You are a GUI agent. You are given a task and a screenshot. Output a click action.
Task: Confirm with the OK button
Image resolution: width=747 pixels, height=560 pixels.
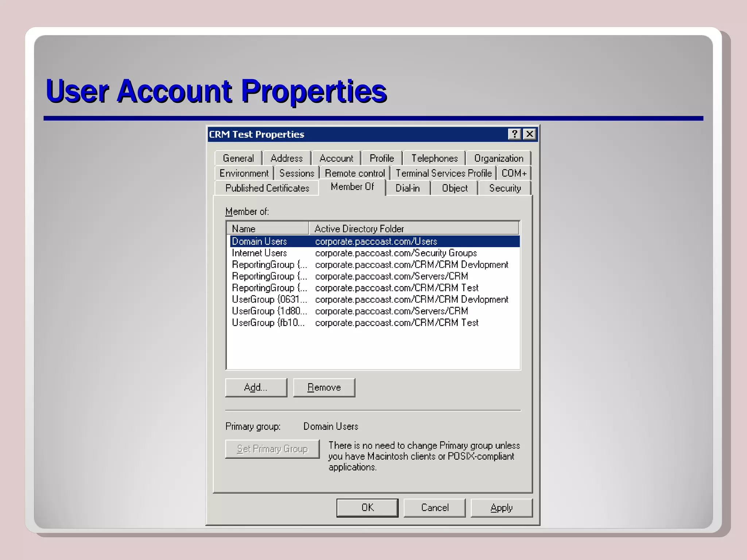367,508
